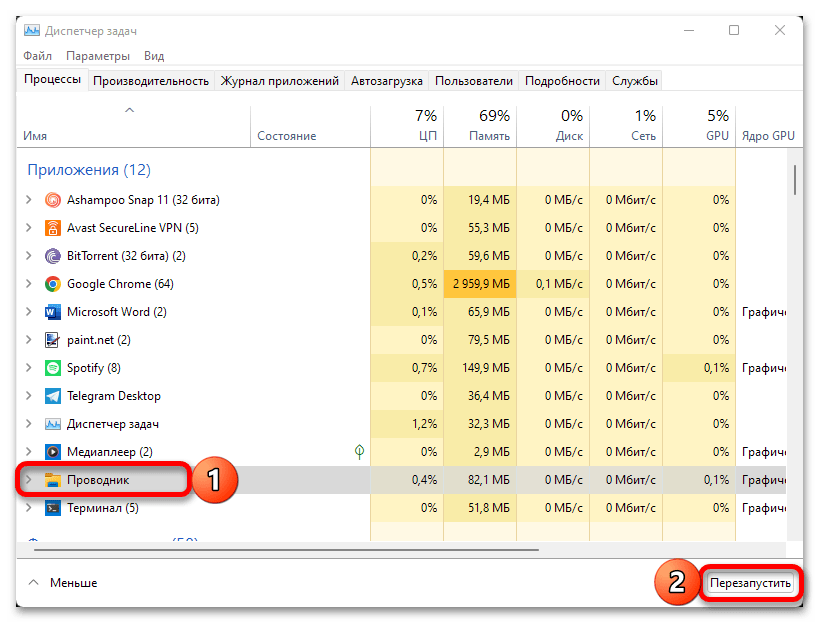Image resolution: width=819 pixels, height=623 pixels.
Task: Expand the Telegram Desktop process group
Action: coord(29,396)
